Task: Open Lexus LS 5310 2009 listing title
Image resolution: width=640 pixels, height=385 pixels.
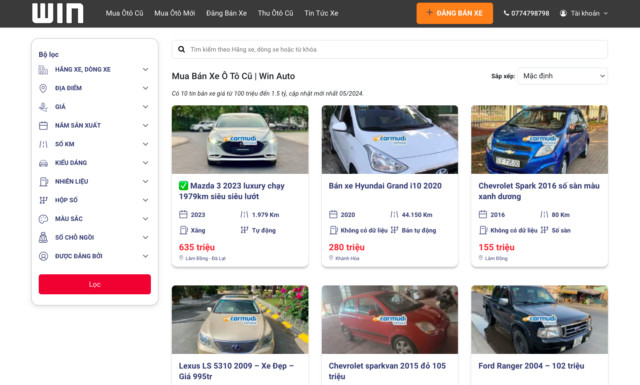Action: (x=236, y=371)
